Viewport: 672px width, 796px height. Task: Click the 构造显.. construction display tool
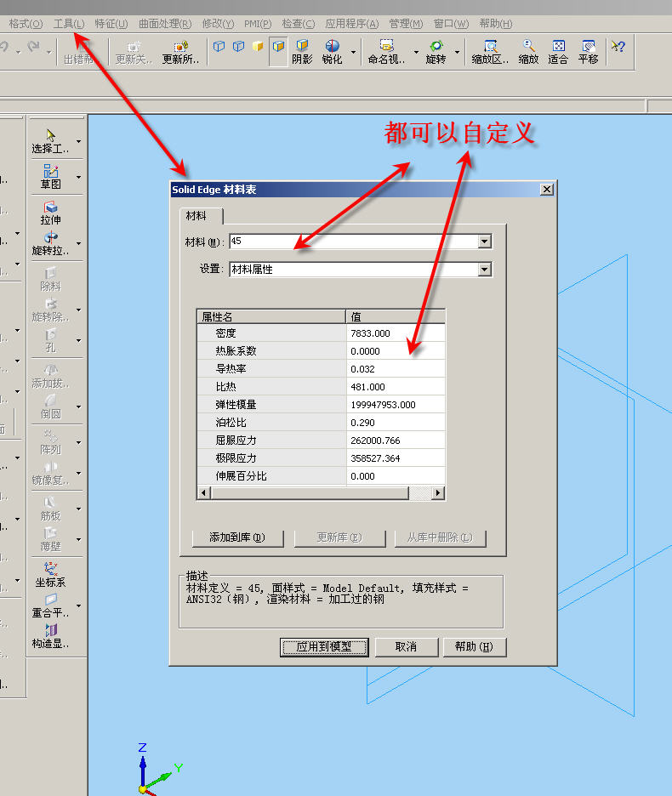pos(50,637)
